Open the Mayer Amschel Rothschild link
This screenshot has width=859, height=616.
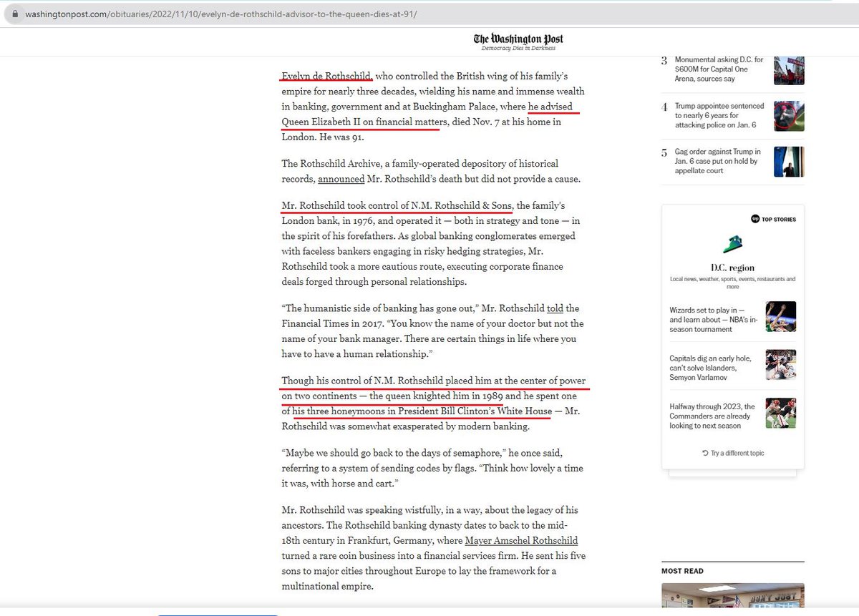pos(521,540)
